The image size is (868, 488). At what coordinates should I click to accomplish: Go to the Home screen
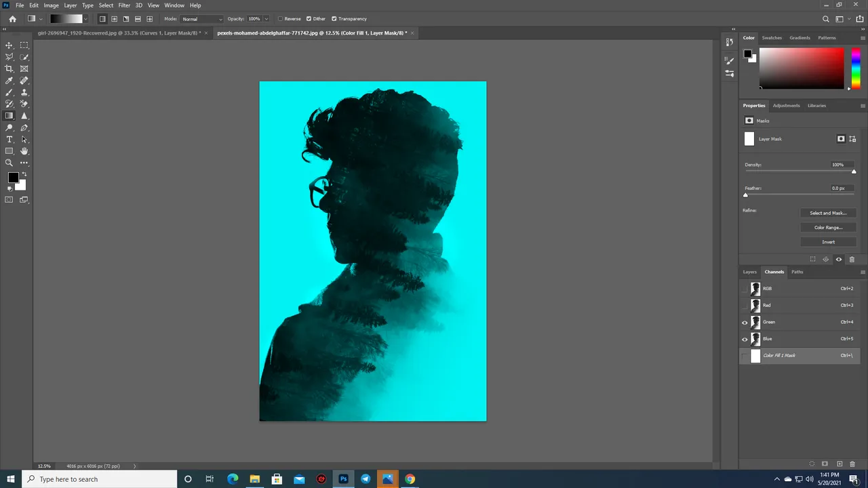12,19
